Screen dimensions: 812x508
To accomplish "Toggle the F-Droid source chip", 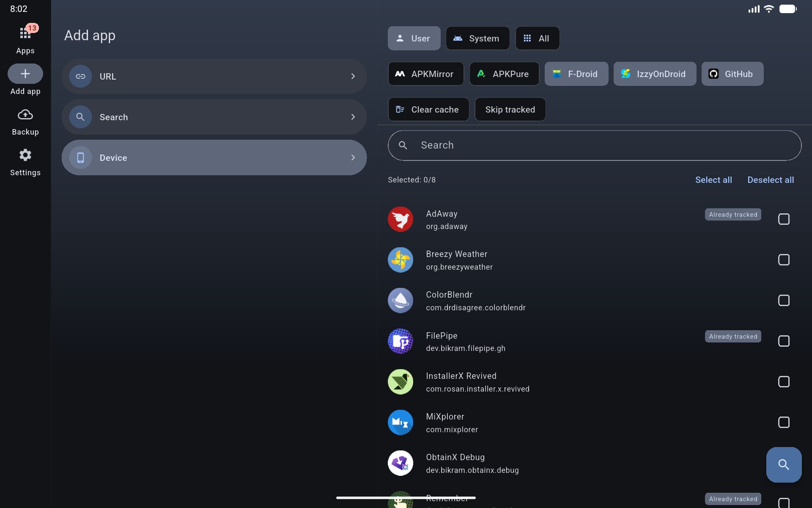I will [x=576, y=74].
